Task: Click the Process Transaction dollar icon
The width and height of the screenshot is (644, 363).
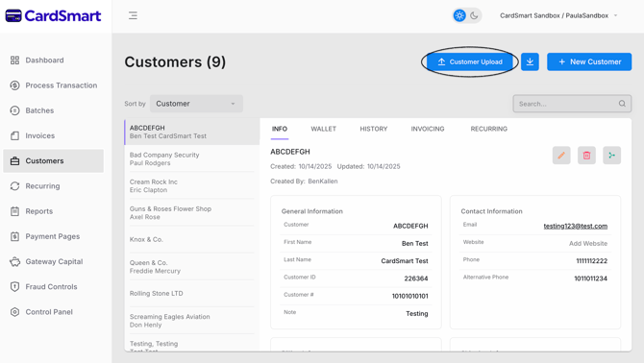Action: (14, 85)
